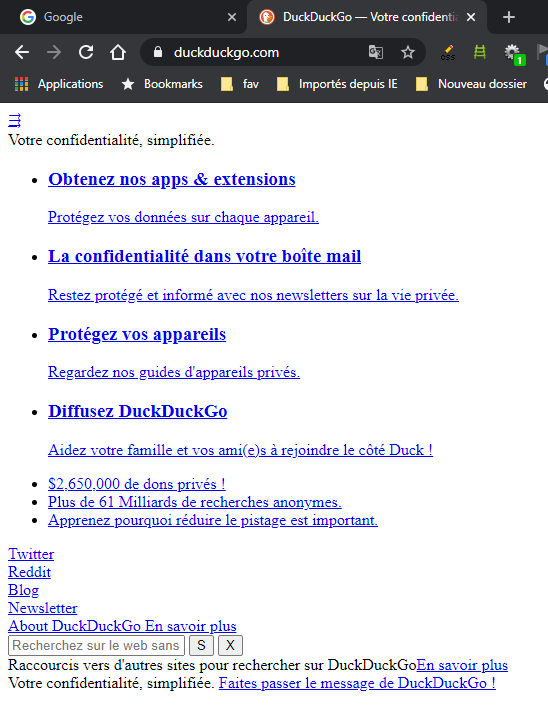
Task: Open the browser home page button
Action: pyautogui.click(x=118, y=53)
